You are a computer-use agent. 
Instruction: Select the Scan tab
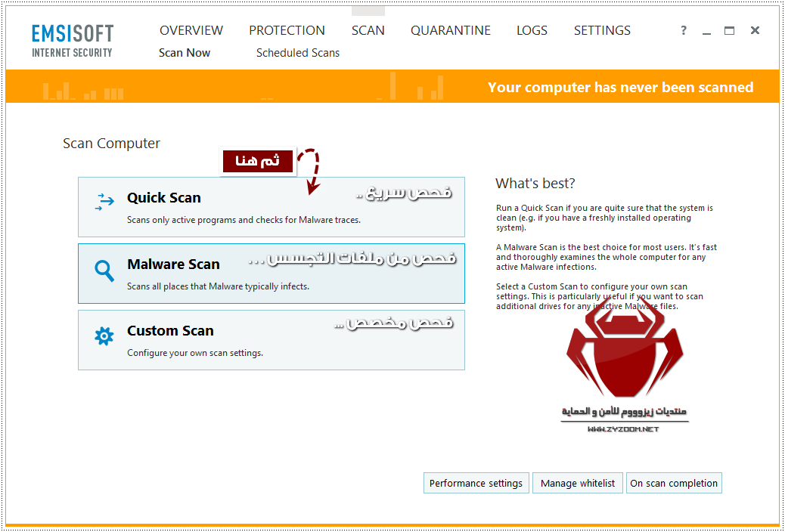(x=368, y=30)
